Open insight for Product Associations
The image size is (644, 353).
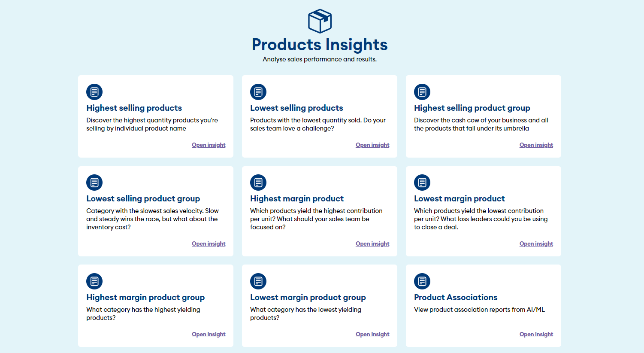click(x=536, y=335)
